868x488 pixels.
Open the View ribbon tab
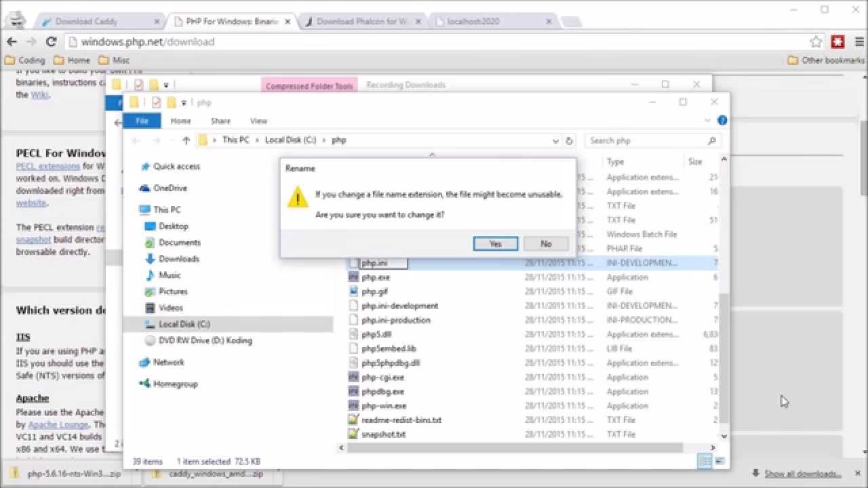point(258,121)
